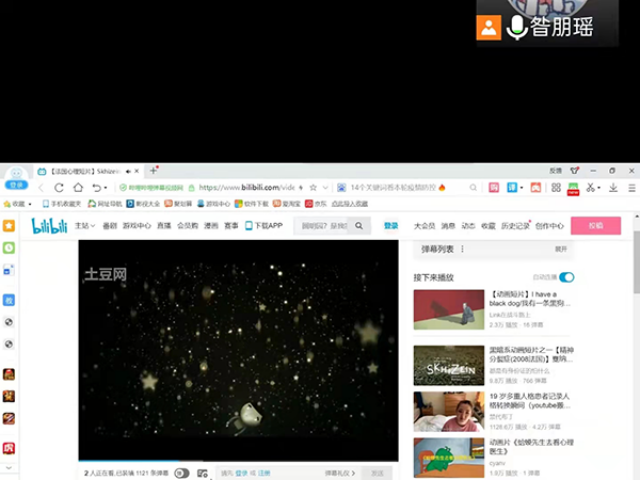640x480 pixels.
Task: Reload the page with the refresh icon
Action: point(59,188)
